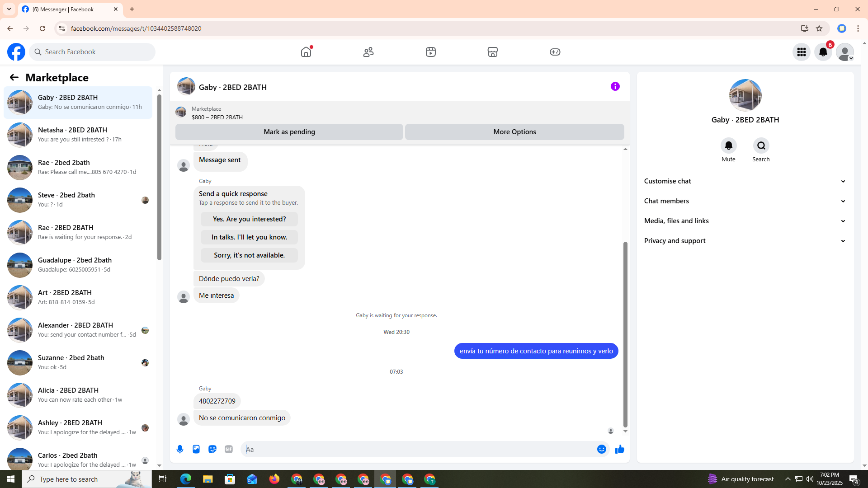
Task: Click the purple conversation information icon
Action: tap(615, 86)
